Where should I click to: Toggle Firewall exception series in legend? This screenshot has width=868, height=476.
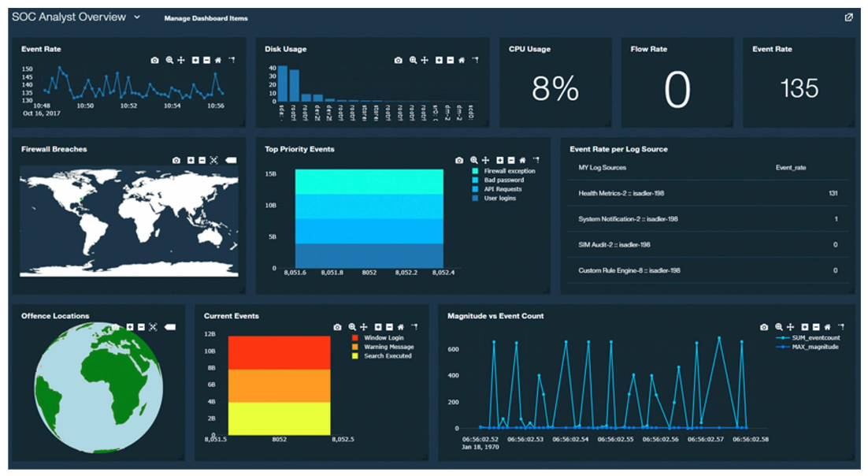509,171
